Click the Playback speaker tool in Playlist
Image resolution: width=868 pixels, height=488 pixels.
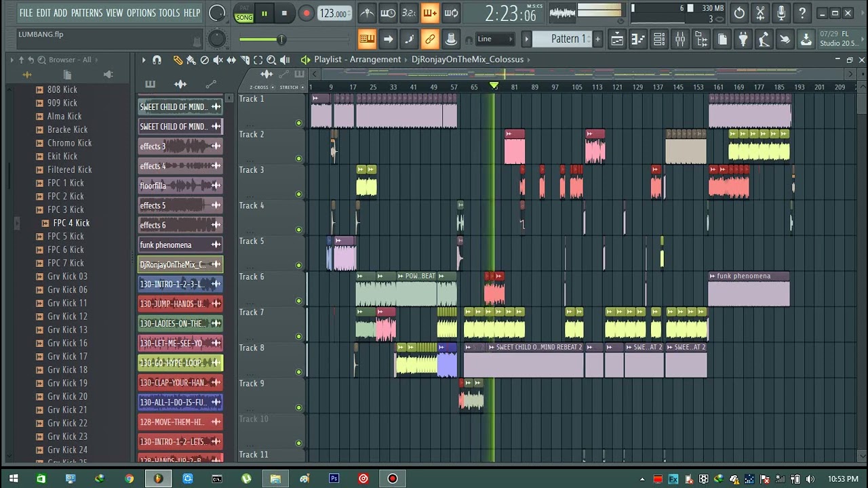click(285, 60)
